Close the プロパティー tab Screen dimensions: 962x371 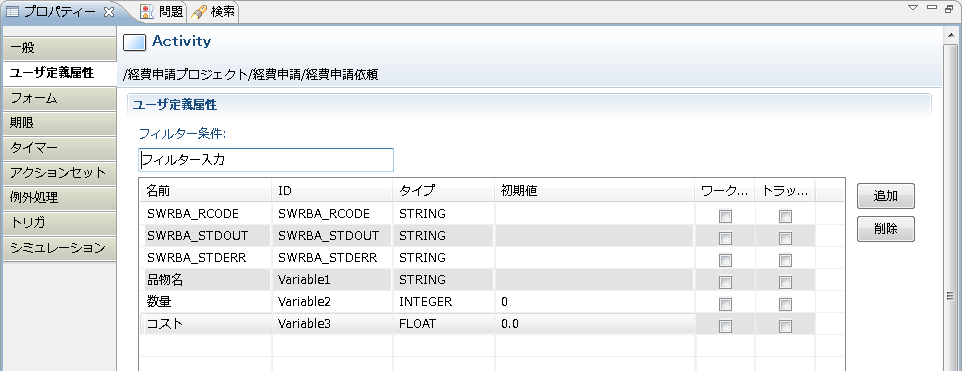point(108,11)
